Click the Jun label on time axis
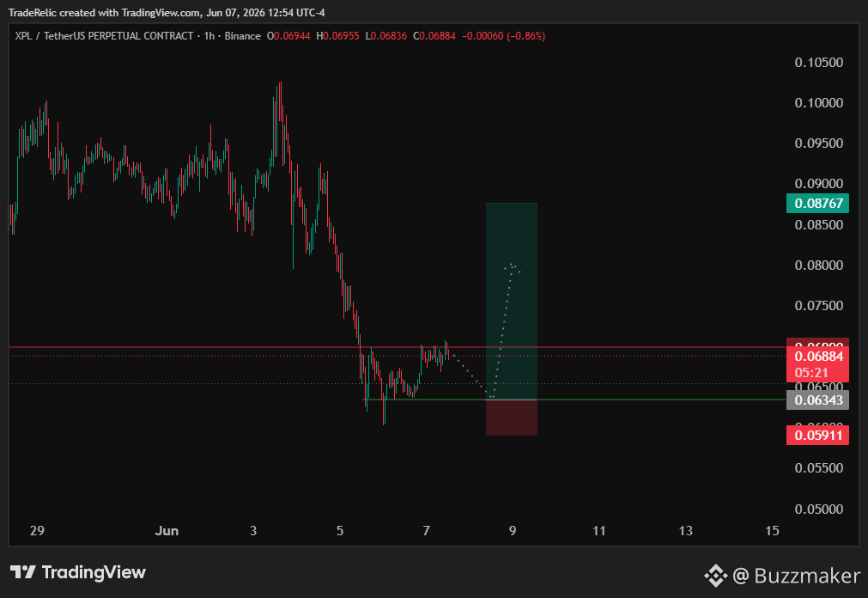This screenshot has height=598, width=868. [167, 531]
